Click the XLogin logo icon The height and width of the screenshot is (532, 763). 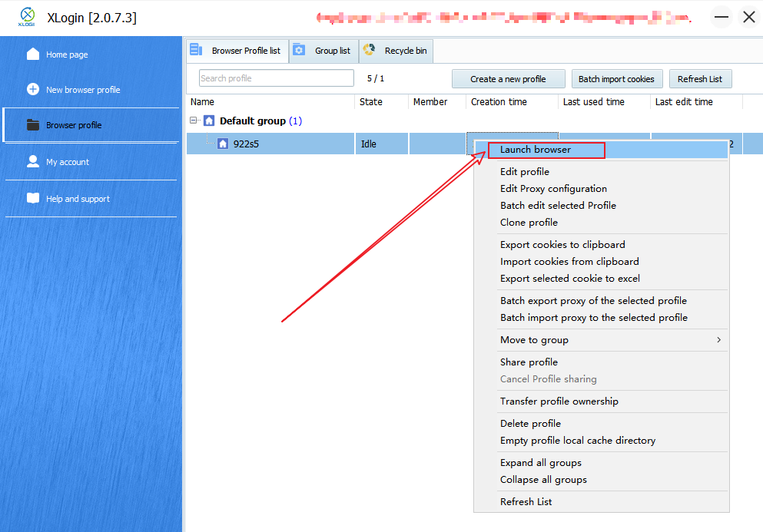28,17
